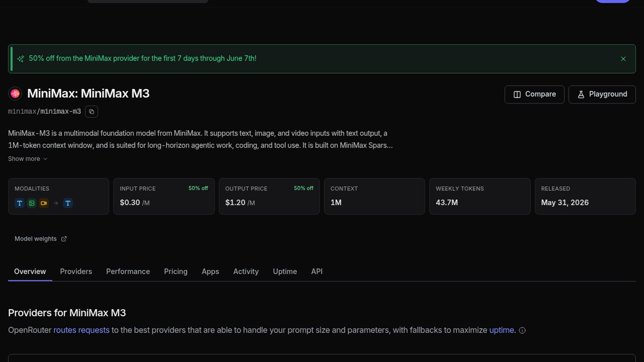Click the video input modality icon
The height and width of the screenshot is (362, 644).
tap(44, 203)
